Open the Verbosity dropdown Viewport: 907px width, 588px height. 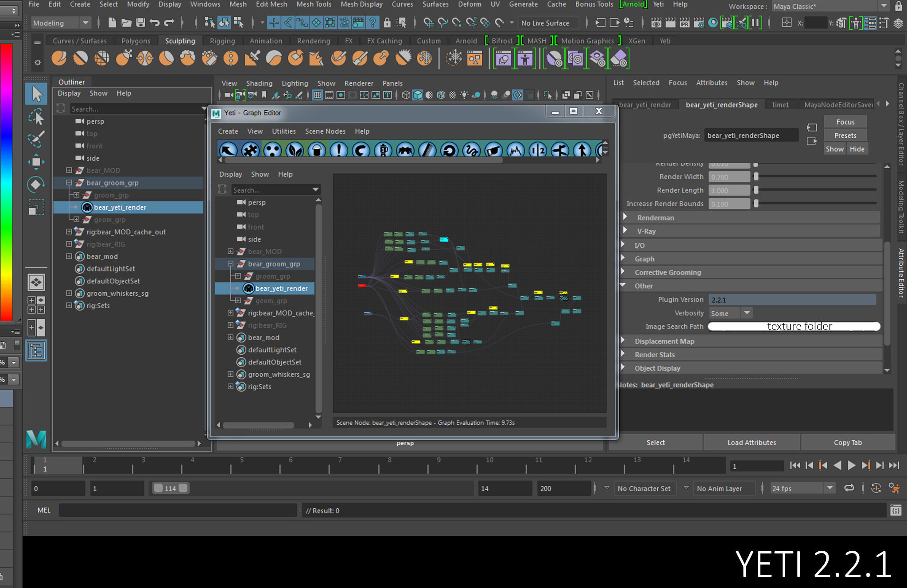pos(747,313)
